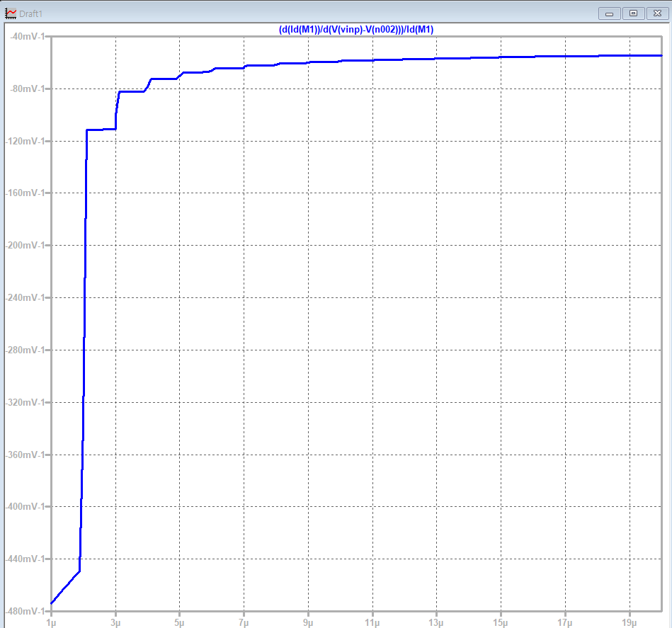This screenshot has height=628, width=672.
Task: Click the -400mV-1 vertical axis label
Action: [25, 506]
